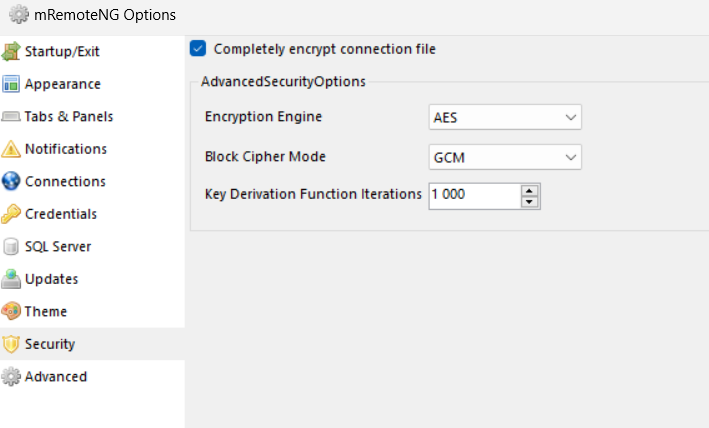This screenshot has height=428, width=709.
Task: Click the mRemoteNG Options title gear icon
Action: point(19,14)
